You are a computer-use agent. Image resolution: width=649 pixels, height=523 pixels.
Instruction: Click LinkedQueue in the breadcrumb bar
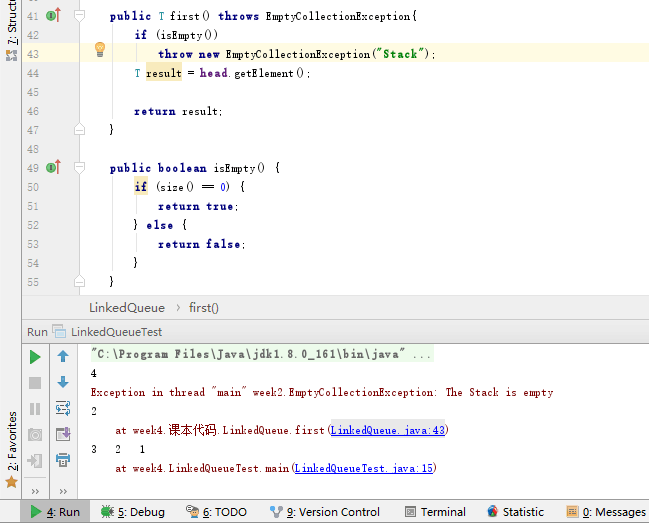[x=127, y=308]
